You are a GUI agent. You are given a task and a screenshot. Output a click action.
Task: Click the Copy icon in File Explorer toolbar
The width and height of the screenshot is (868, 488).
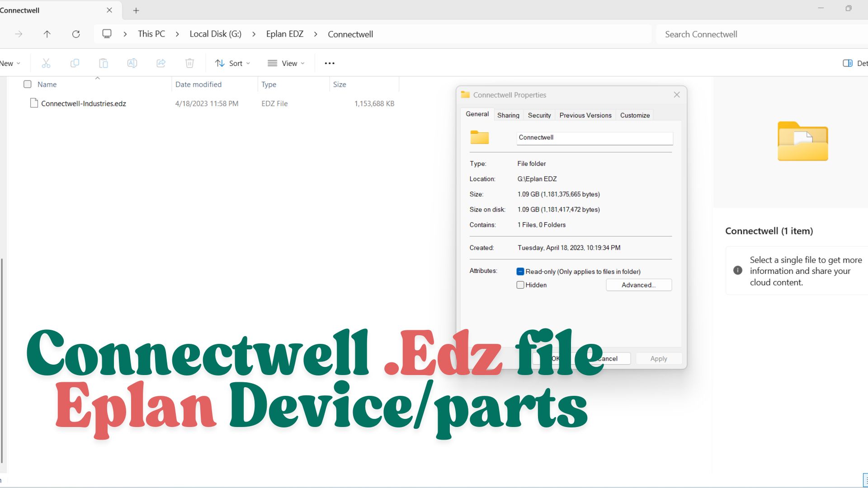(75, 63)
